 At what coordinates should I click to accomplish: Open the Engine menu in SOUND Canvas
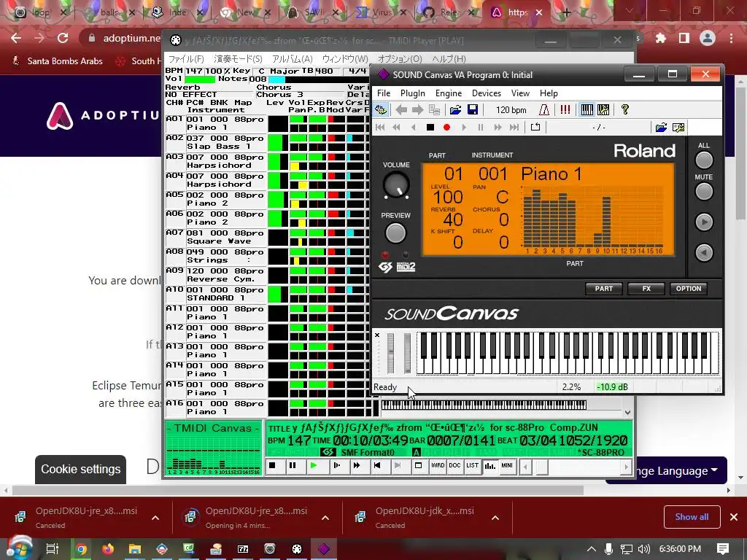point(449,93)
